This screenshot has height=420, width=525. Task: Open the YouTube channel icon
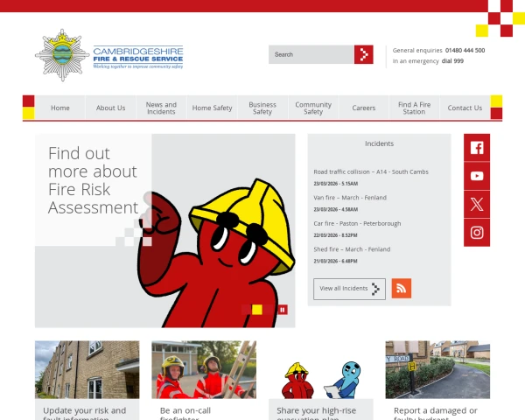pos(477,176)
